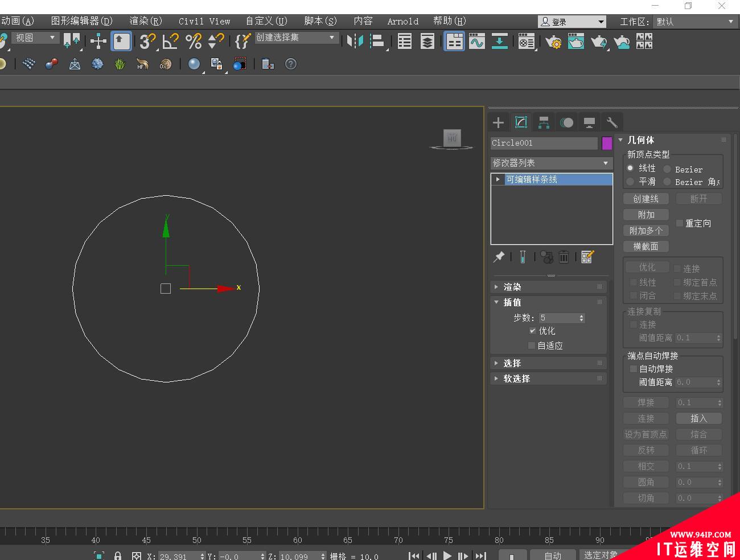Click the 附加 button

pyautogui.click(x=646, y=215)
